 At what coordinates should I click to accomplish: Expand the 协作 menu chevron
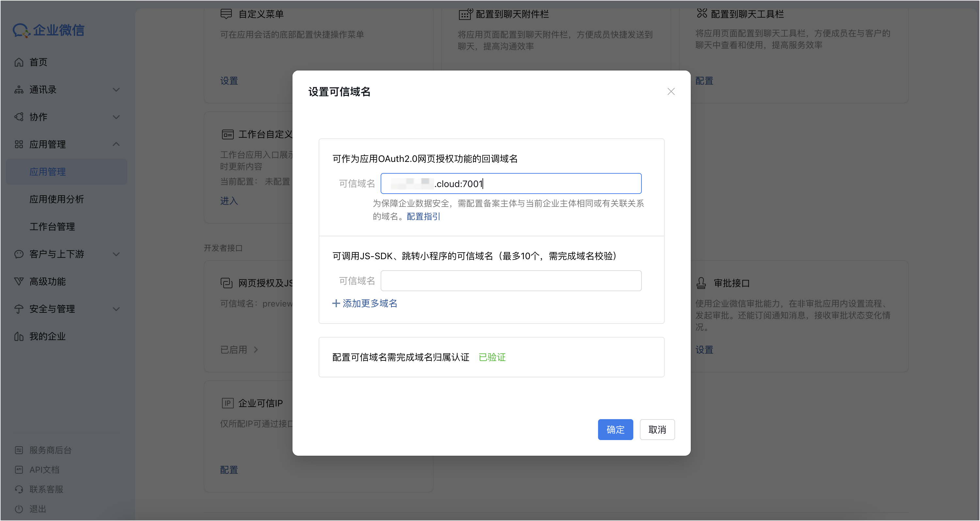(117, 117)
